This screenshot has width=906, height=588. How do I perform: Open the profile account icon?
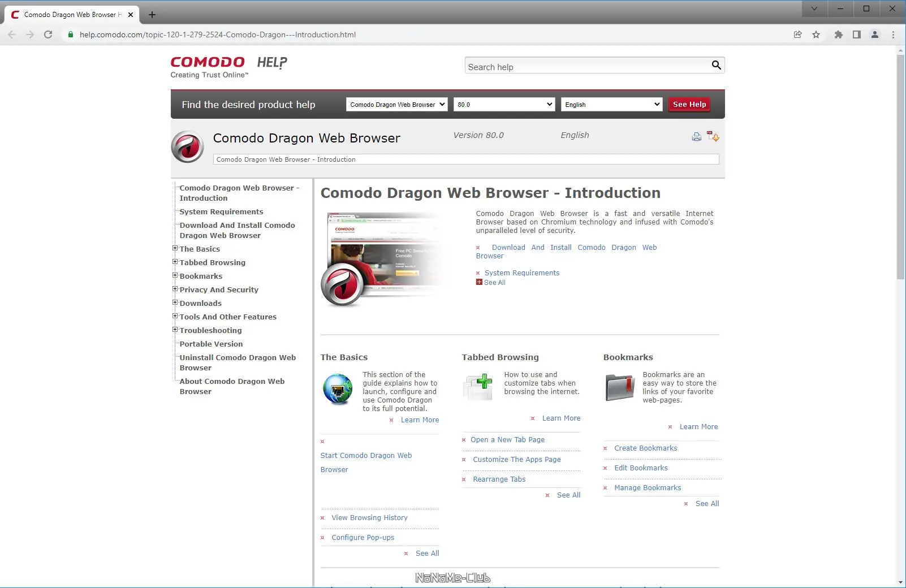click(875, 34)
